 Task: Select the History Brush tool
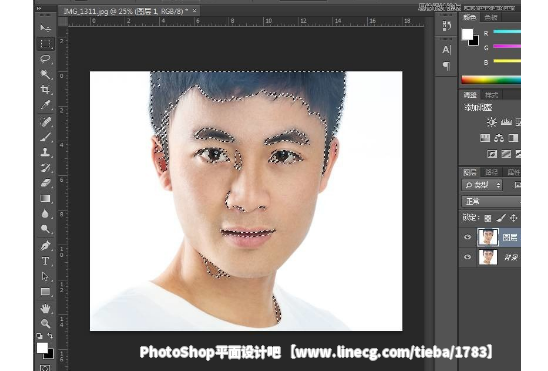[45, 168]
